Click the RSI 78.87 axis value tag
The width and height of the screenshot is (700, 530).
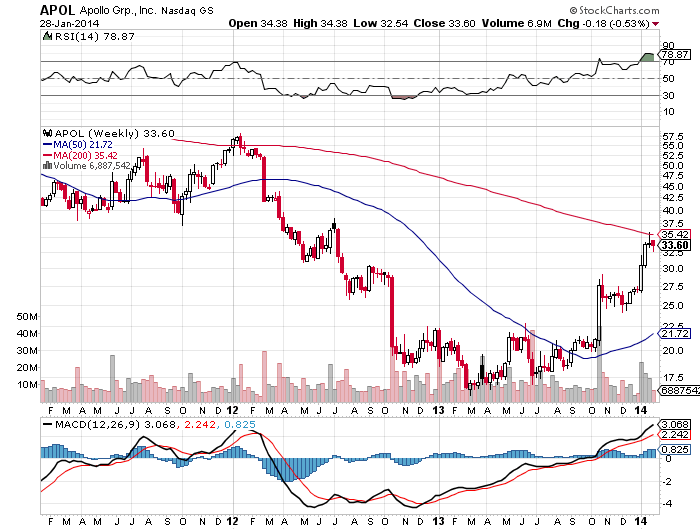(675, 54)
